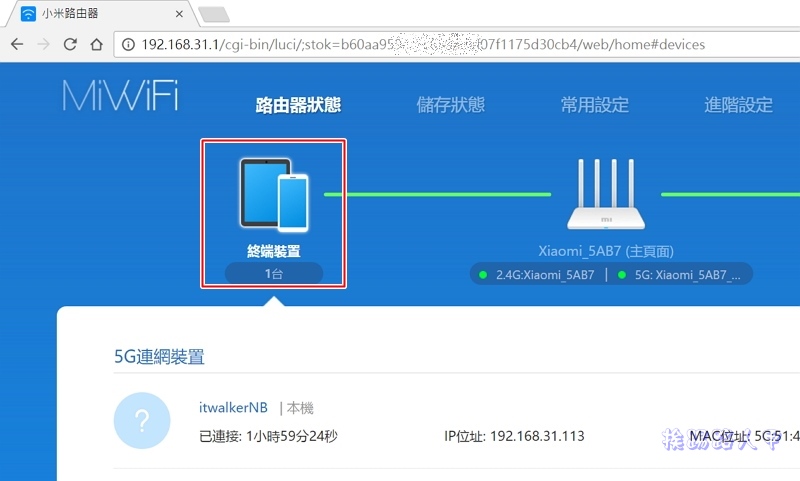Screen dimensions: 800x481
Task: Click the MiWiFi logo
Action: pos(120,95)
